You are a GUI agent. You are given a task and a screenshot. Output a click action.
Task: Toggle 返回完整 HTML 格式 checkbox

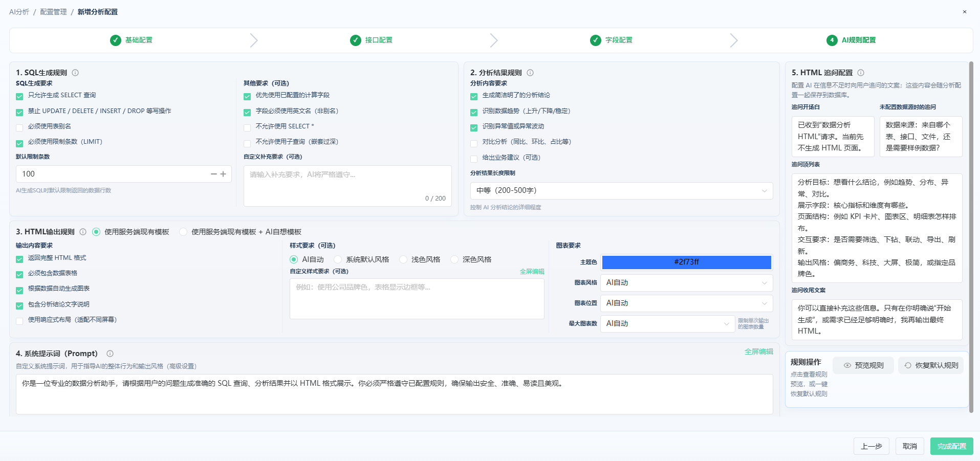tap(19, 259)
